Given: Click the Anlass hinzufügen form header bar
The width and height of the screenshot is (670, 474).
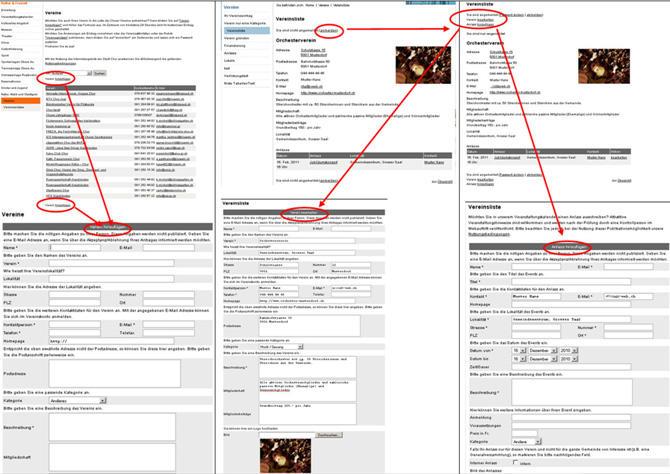Looking at the screenshot, I should (568, 247).
